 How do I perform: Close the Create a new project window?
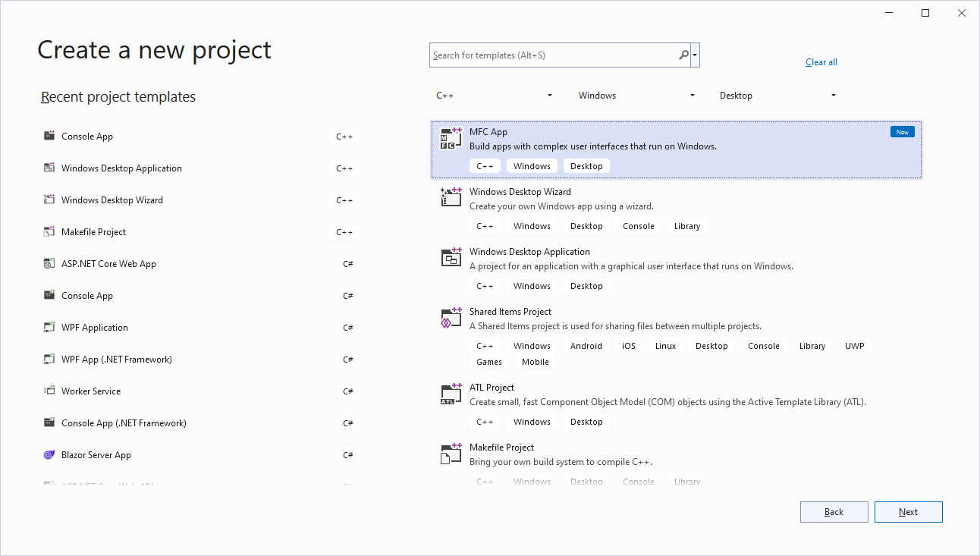(961, 13)
